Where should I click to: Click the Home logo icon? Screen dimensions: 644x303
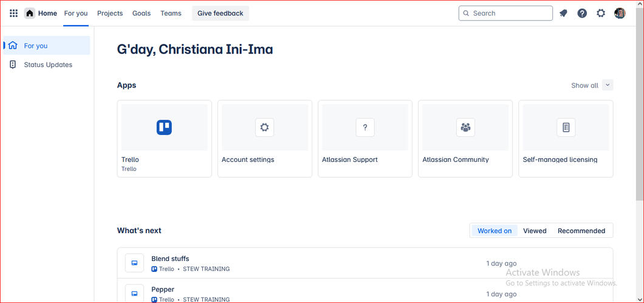point(30,13)
